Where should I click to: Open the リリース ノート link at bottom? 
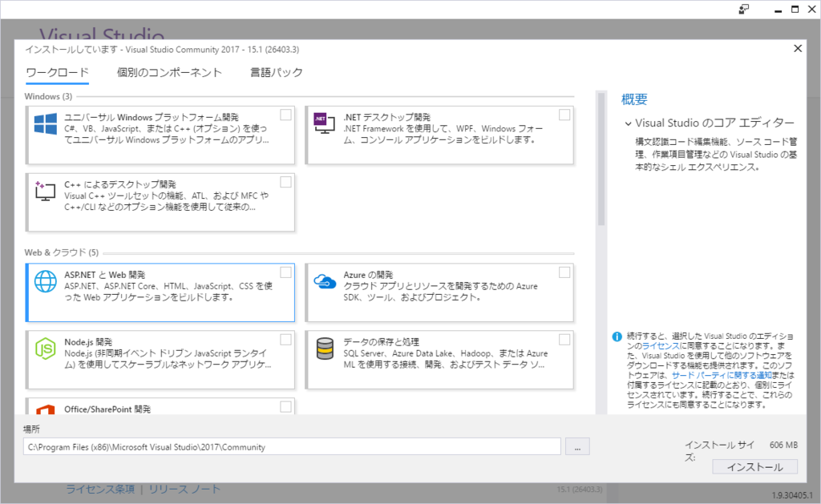tap(184, 489)
